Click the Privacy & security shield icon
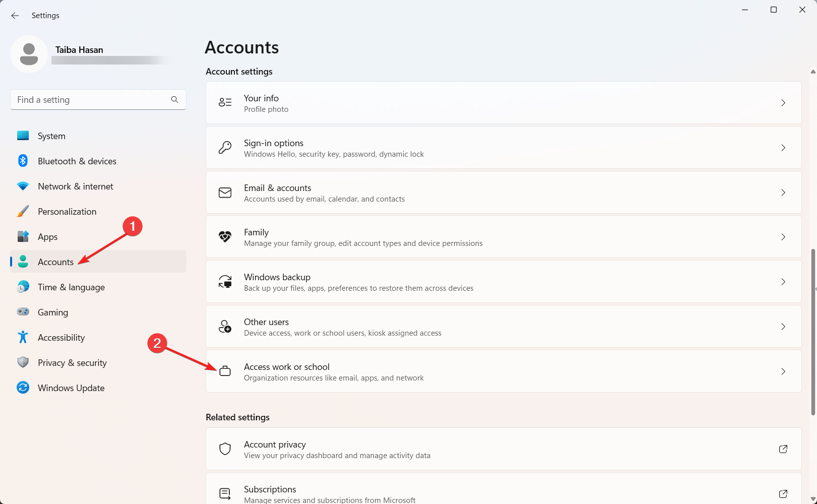817x504 pixels. click(23, 362)
